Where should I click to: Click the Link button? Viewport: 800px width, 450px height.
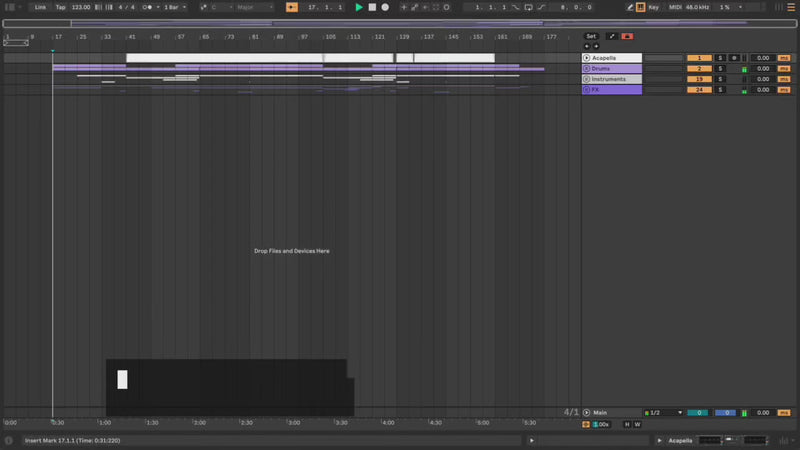40,7
